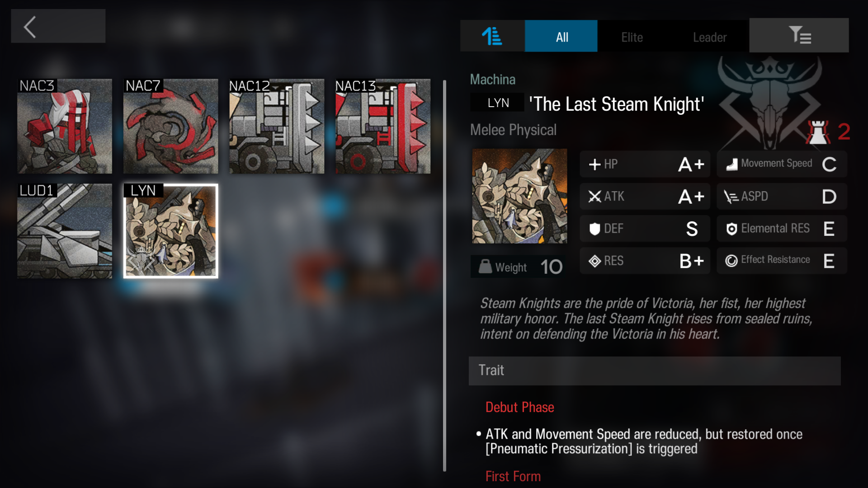
Task: Switch to the Elite tab
Action: (632, 37)
